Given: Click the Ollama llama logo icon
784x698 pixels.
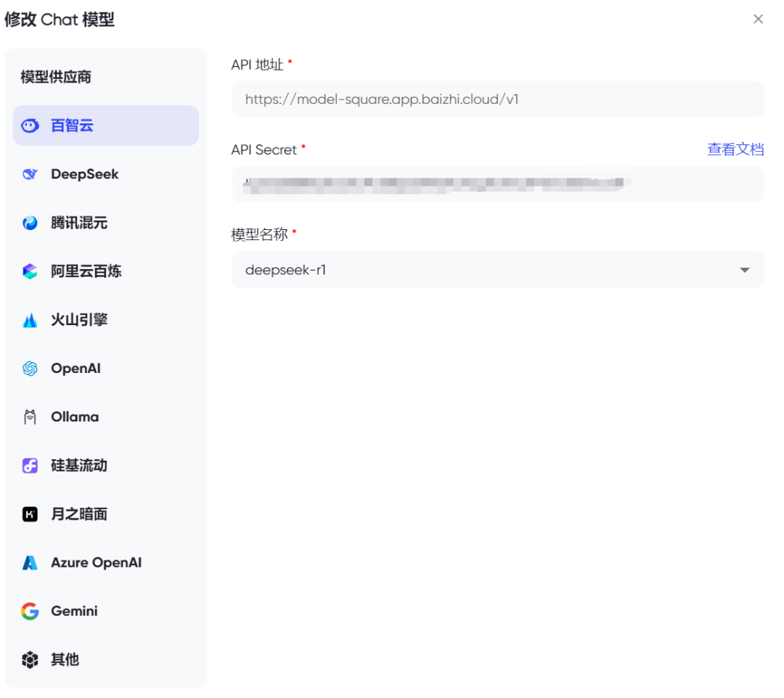Looking at the screenshot, I should coord(30,417).
